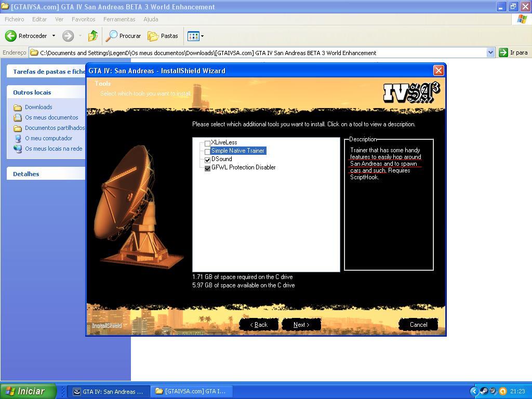Viewport: 532px width, 399px height.
Task: Click the greyed forward arrow icon
Action: click(x=68, y=36)
